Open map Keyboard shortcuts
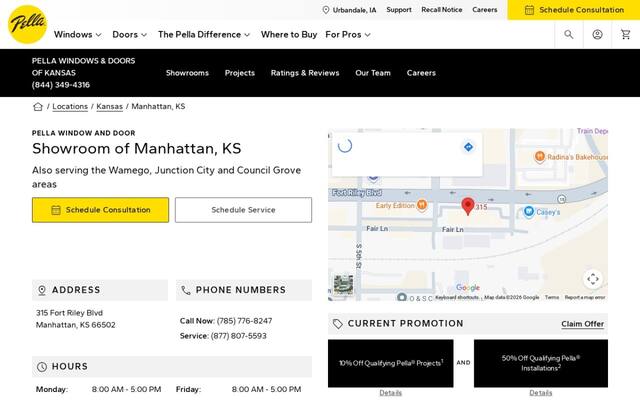The width and height of the screenshot is (640, 400). coord(457,297)
